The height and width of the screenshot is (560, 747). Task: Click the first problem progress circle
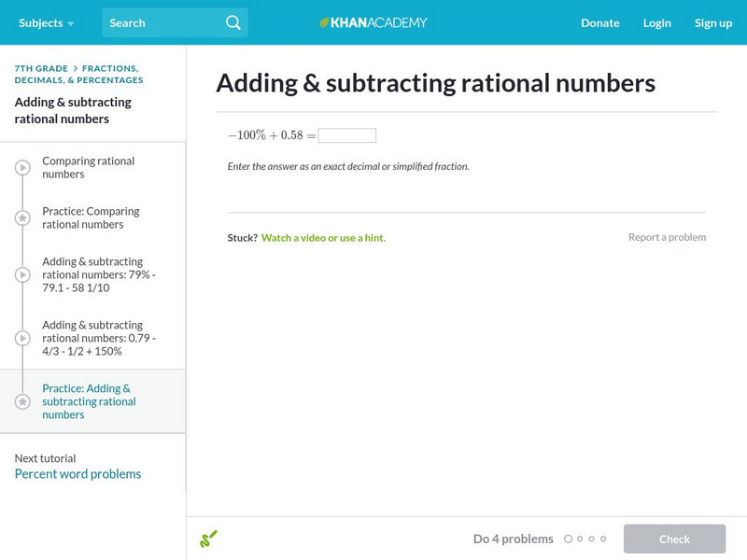[568, 539]
